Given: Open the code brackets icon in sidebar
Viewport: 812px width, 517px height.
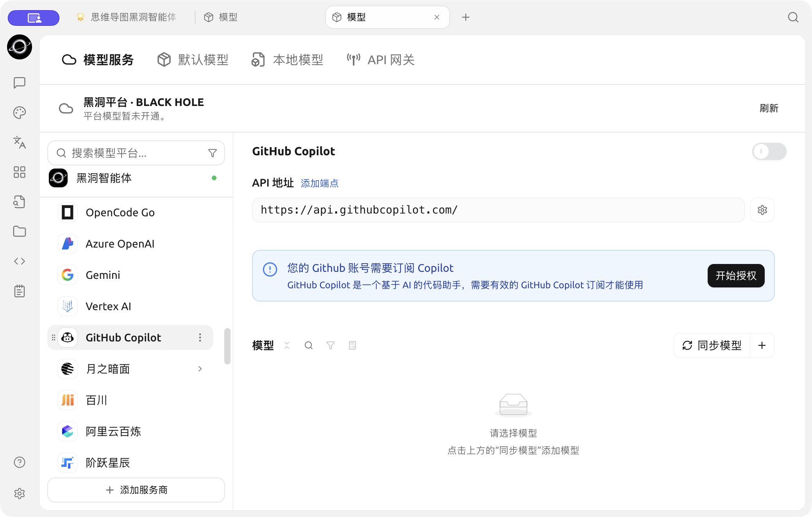Looking at the screenshot, I should tap(20, 261).
